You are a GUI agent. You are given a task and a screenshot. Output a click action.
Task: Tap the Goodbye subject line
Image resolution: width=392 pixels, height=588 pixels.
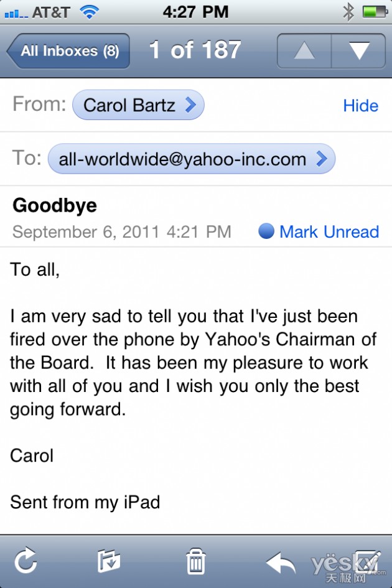(x=55, y=206)
